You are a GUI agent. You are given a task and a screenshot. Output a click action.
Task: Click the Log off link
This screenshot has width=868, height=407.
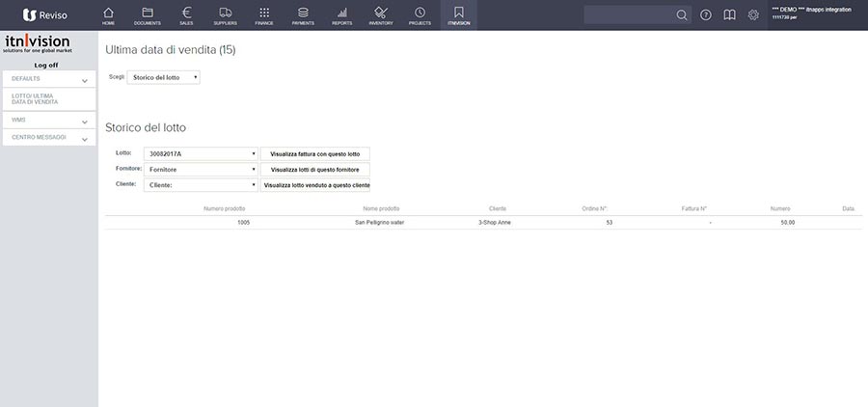point(46,65)
